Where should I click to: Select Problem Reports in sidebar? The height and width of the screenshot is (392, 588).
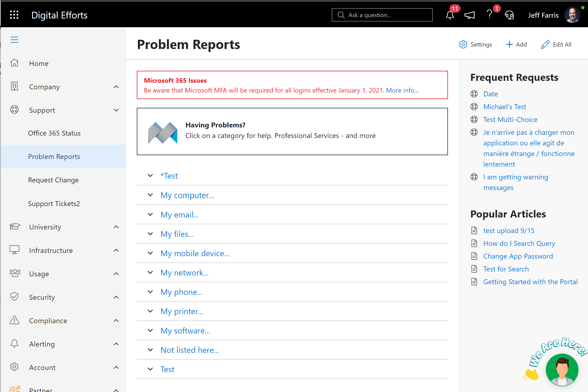[x=63, y=157]
